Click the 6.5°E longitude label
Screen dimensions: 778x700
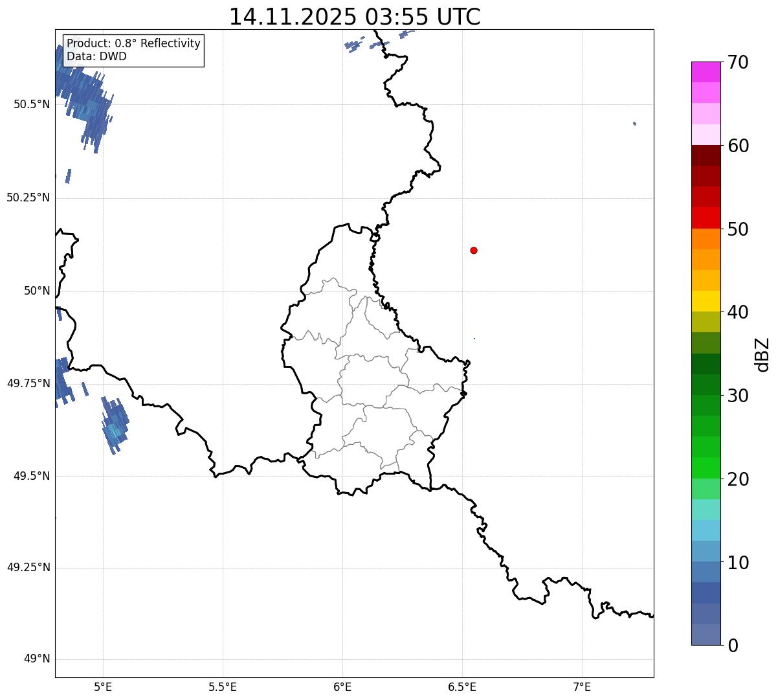tap(462, 687)
